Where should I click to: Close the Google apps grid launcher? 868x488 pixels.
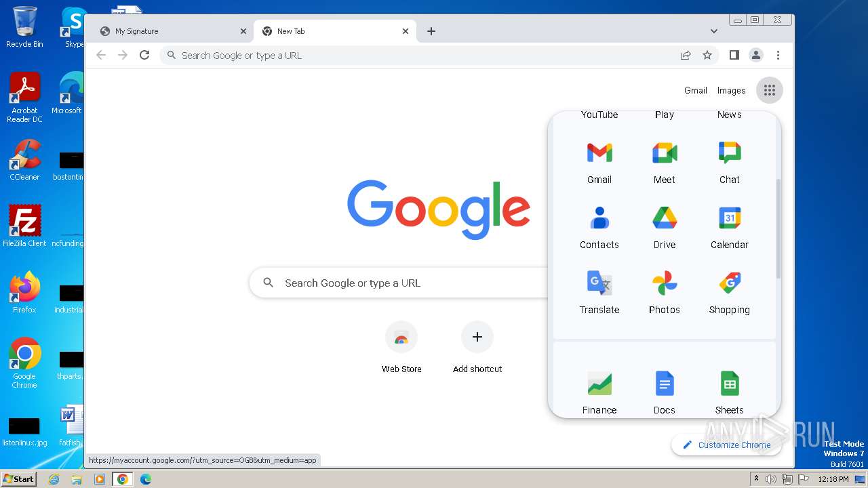click(x=769, y=90)
